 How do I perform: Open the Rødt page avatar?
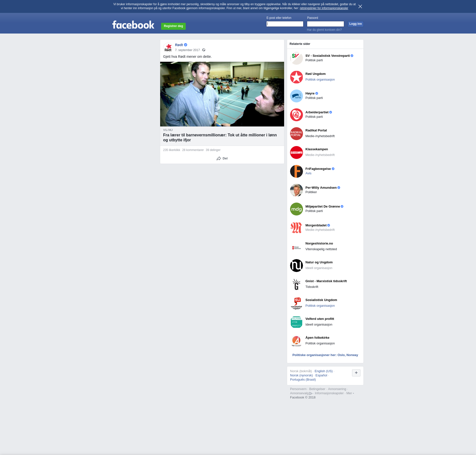(x=168, y=47)
